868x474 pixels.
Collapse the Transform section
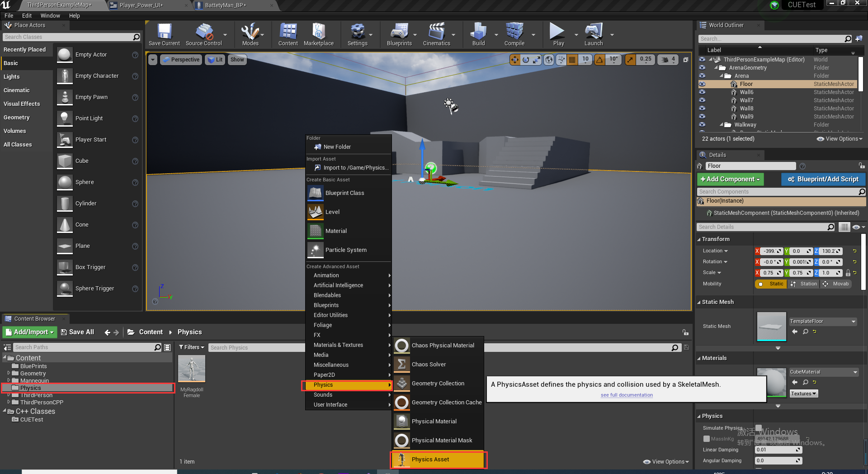699,239
